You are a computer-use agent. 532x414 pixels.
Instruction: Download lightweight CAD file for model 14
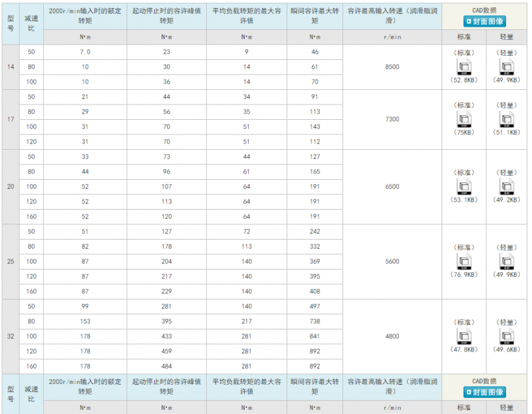pos(507,67)
